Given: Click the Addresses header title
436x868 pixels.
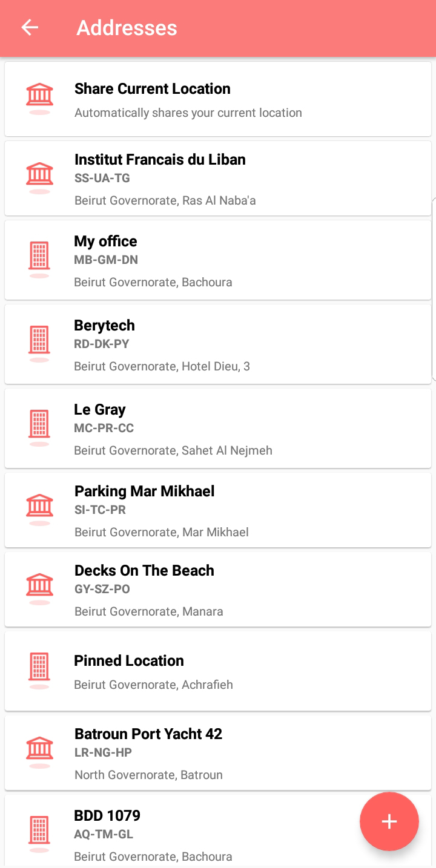Looking at the screenshot, I should pyautogui.click(x=127, y=28).
